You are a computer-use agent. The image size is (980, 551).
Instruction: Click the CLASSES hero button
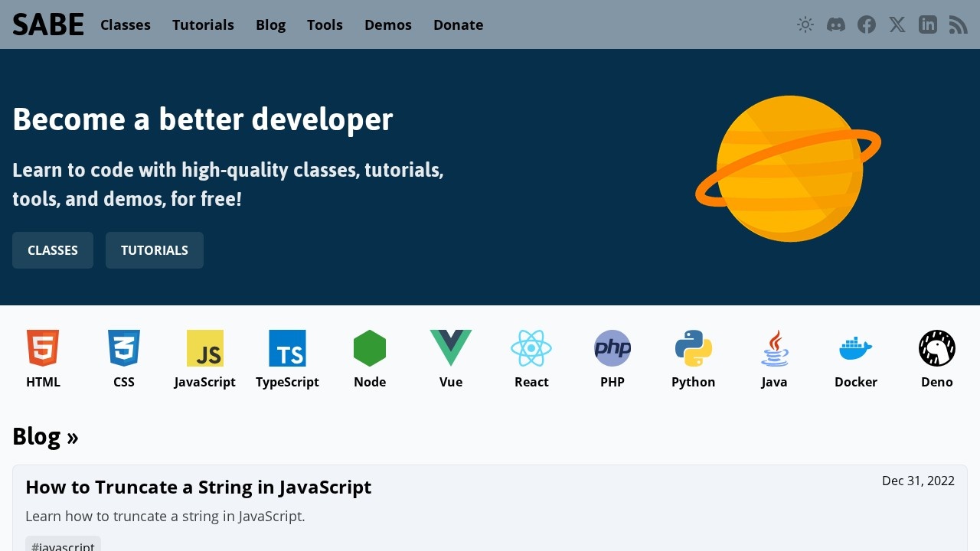[53, 250]
